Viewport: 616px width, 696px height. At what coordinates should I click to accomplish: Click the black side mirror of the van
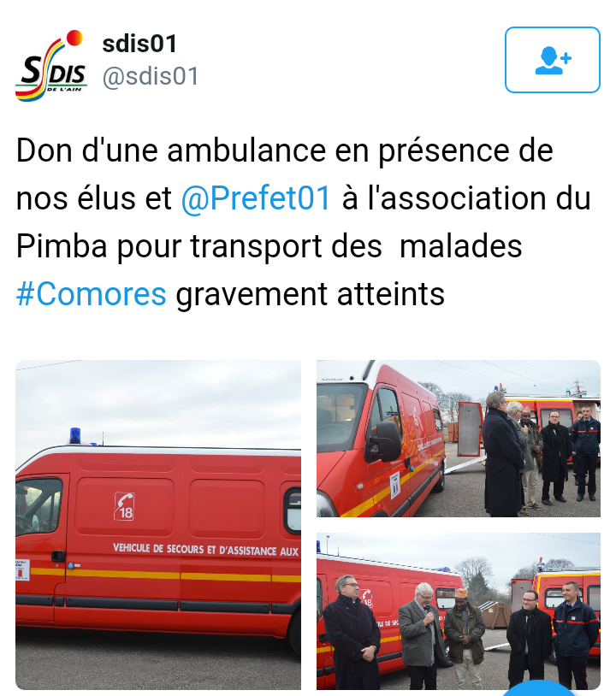coord(382,442)
